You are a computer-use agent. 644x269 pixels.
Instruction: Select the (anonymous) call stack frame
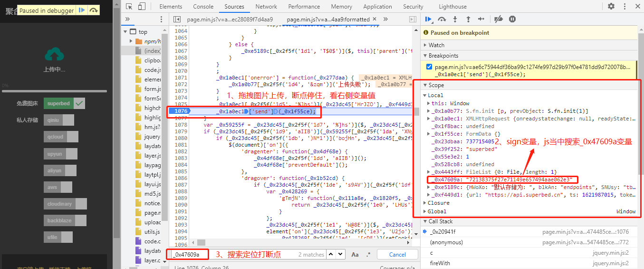click(529, 242)
